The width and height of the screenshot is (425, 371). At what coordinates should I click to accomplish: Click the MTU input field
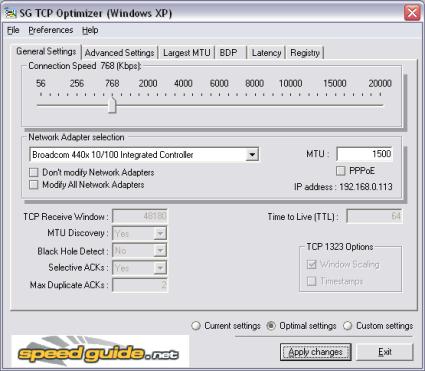(x=364, y=154)
